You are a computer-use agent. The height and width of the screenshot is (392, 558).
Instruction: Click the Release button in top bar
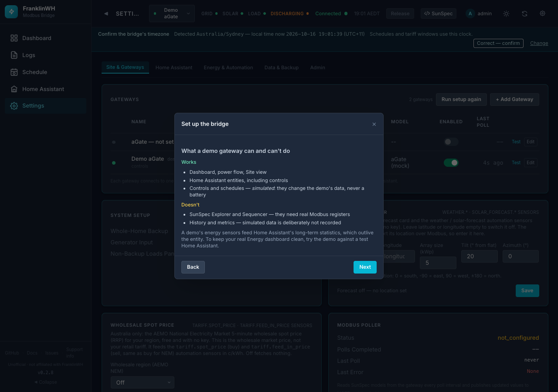tap(400, 14)
